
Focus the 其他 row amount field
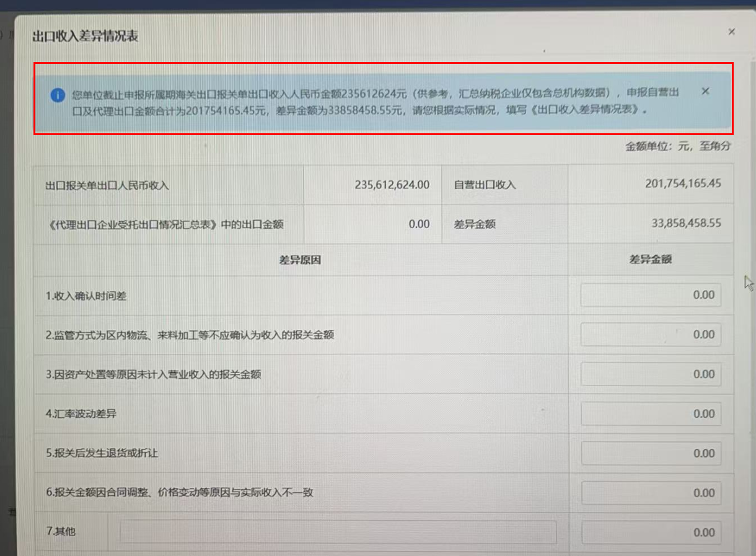651,532
